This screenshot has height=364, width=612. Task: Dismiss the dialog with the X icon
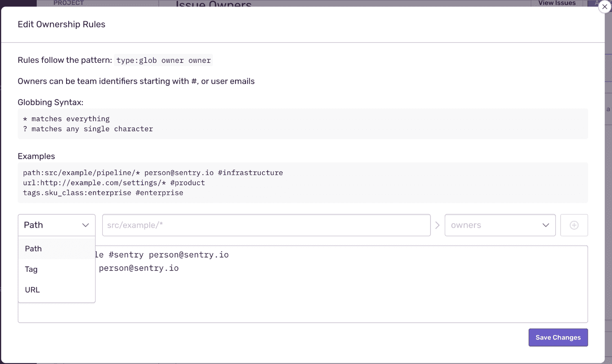click(x=605, y=7)
